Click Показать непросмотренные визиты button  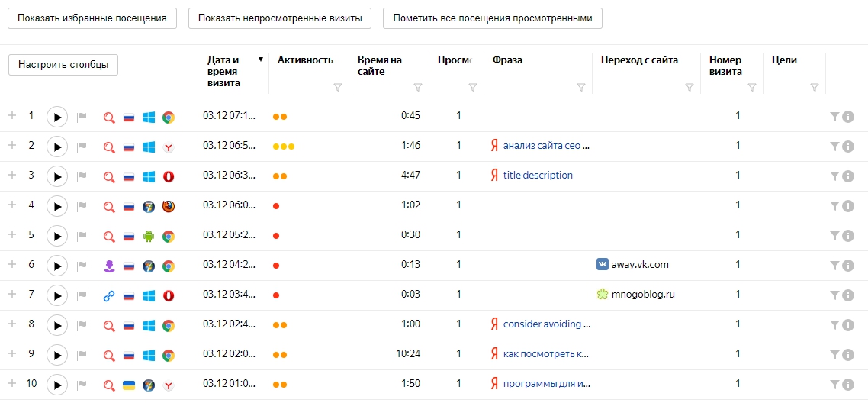(x=280, y=18)
